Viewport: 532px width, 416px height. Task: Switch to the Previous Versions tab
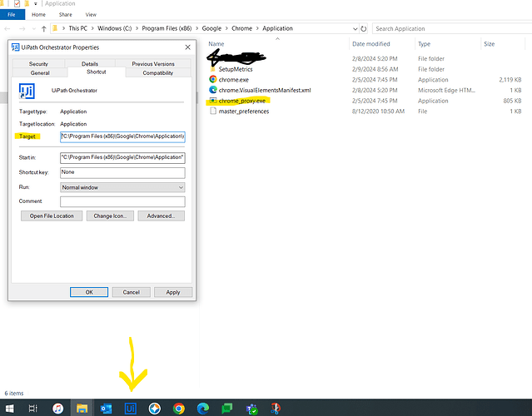[x=153, y=63]
